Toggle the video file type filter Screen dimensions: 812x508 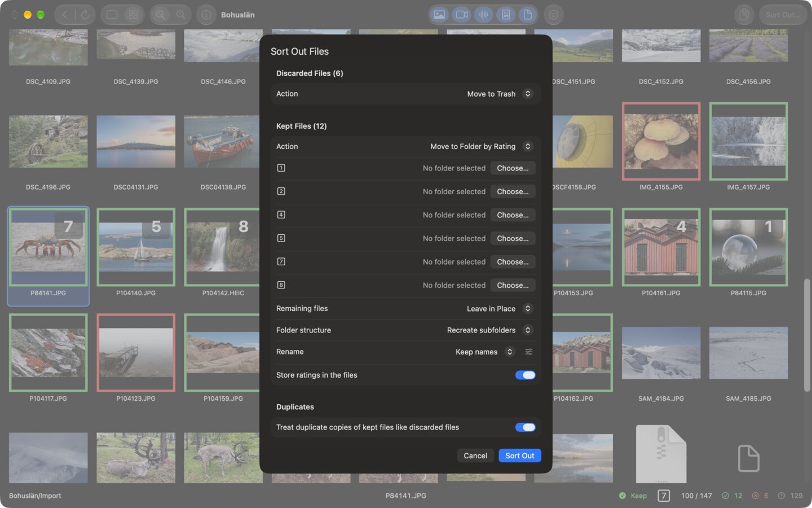pyautogui.click(x=462, y=15)
